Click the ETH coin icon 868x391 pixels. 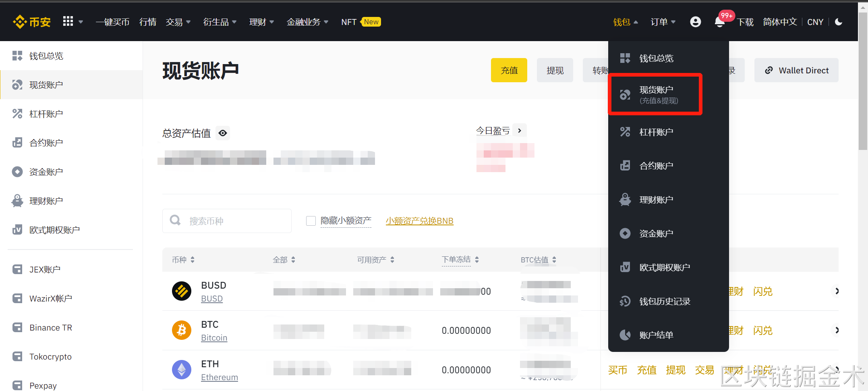pos(182,370)
